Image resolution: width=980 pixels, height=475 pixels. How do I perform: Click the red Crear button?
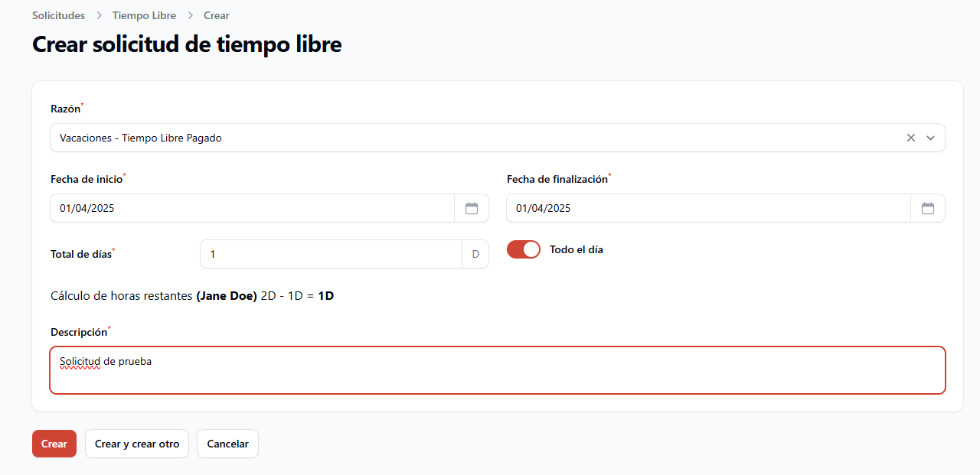[54, 444]
